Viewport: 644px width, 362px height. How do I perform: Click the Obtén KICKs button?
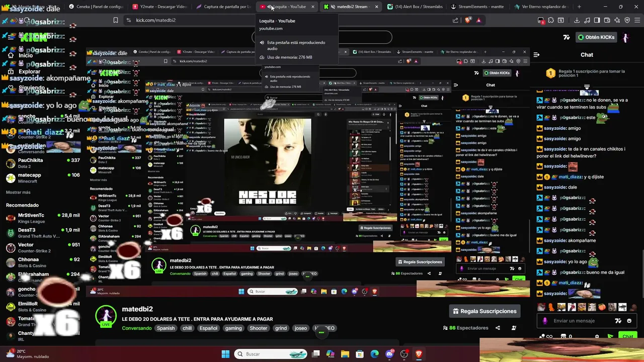(x=596, y=37)
